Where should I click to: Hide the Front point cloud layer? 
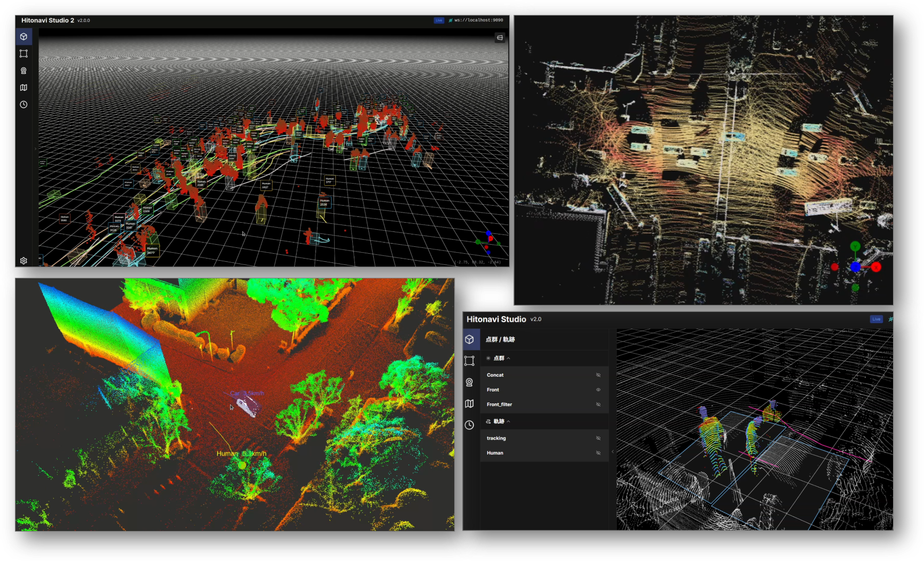(598, 389)
